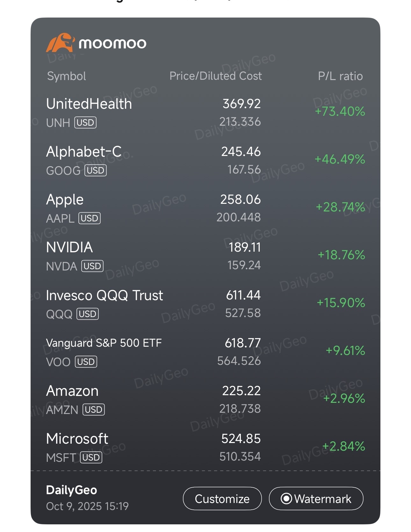Open the Alphabet-C holding

tap(84, 152)
